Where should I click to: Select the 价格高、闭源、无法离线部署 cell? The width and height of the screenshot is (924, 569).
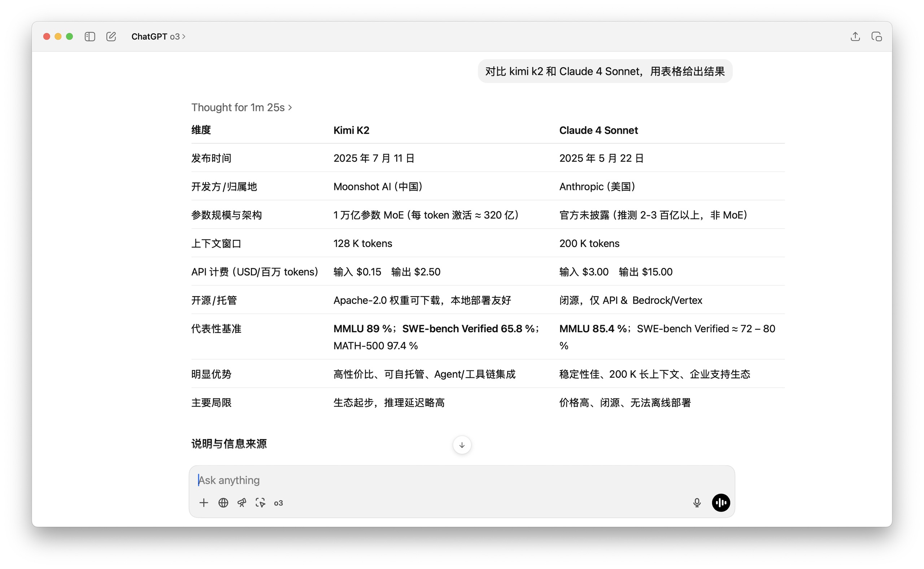pos(625,403)
